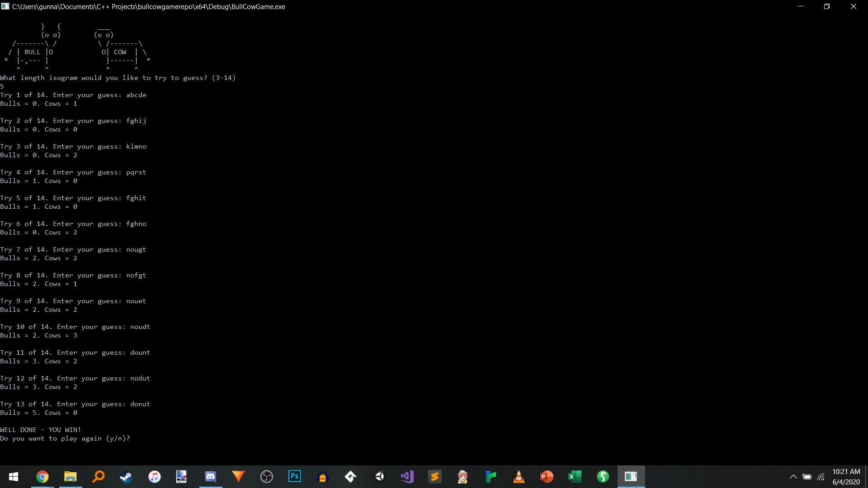
Task: Open the Windows Start menu
Action: (14, 477)
